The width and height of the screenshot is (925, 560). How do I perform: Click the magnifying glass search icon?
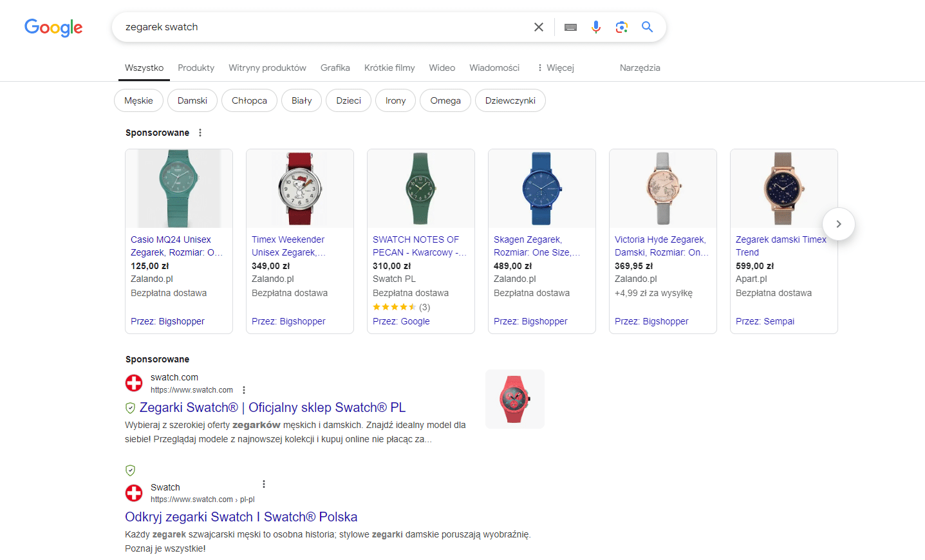tap(647, 27)
